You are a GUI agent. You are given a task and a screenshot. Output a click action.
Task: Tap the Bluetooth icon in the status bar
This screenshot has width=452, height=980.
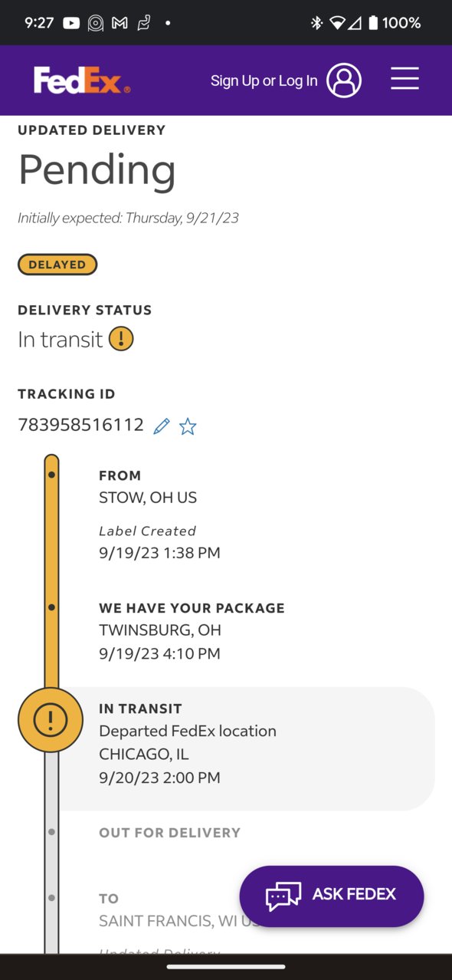(316, 23)
